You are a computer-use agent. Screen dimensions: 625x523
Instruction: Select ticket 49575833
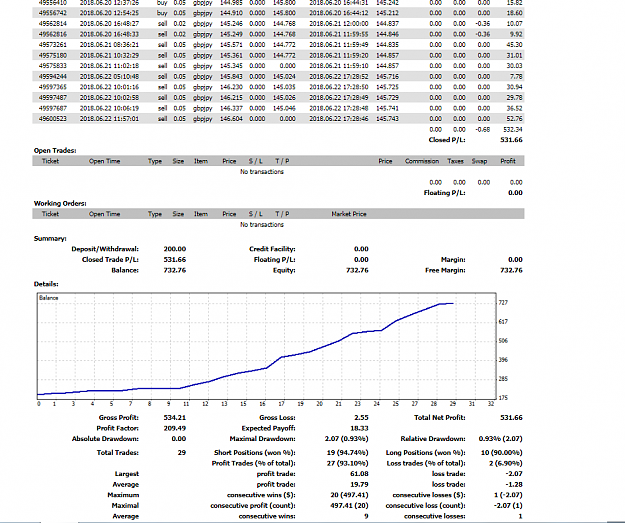click(53, 66)
